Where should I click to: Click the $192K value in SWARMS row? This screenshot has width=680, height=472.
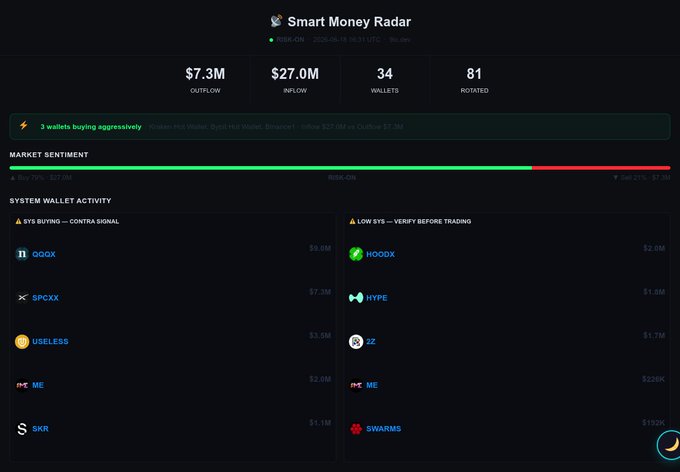[x=654, y=423]
